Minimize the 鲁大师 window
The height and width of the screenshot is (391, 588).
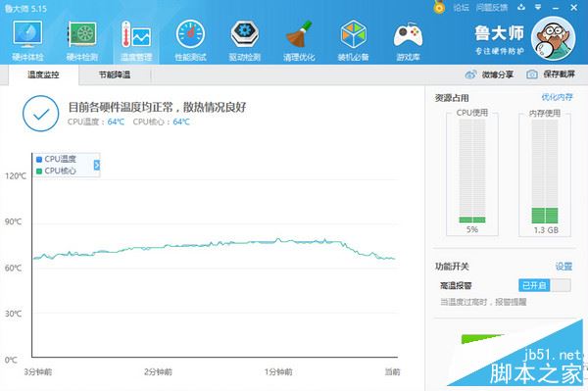click(x=556, y=8)
